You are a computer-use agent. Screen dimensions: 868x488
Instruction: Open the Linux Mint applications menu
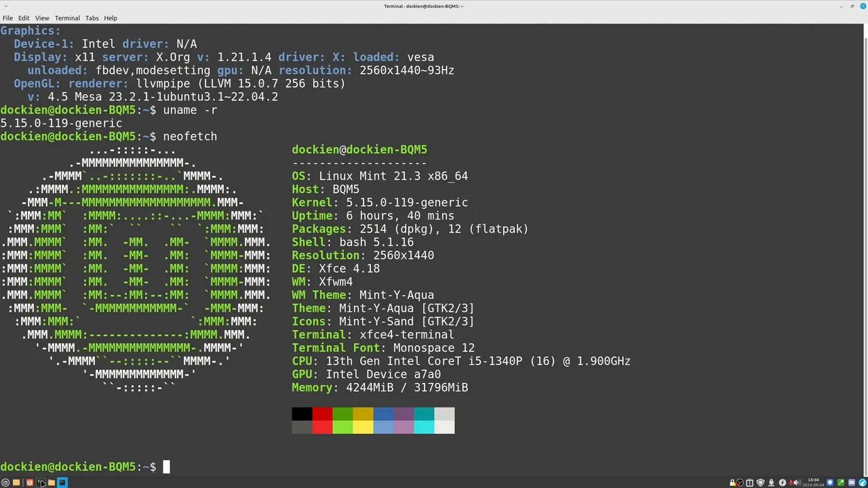[x=6, y=483]
